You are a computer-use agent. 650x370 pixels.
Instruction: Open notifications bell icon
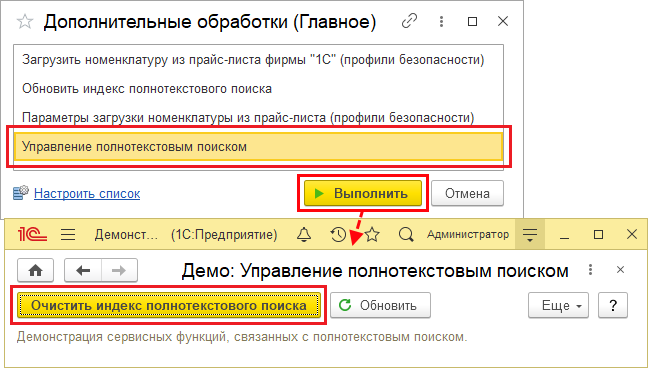[304, 235]
